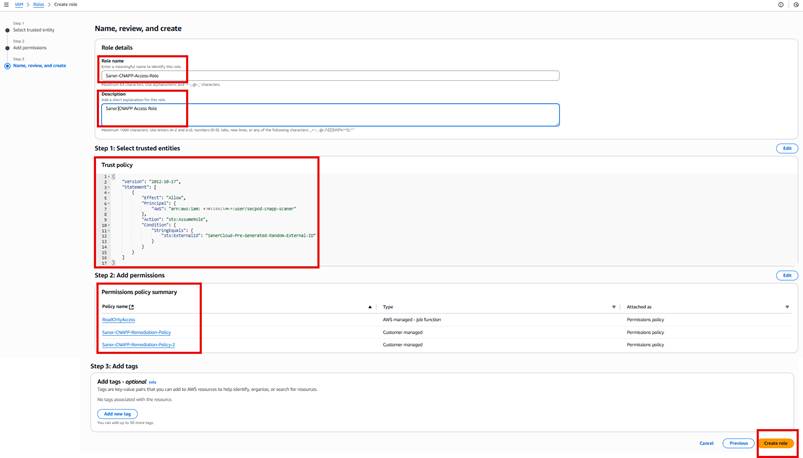
Task: Click the Cancel button
Action: [706, 443]
